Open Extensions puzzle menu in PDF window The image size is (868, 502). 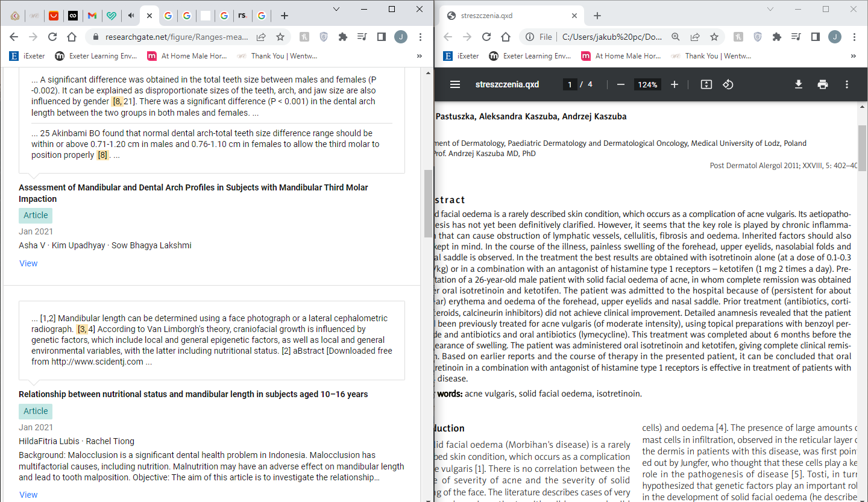[x=777, y=37]
